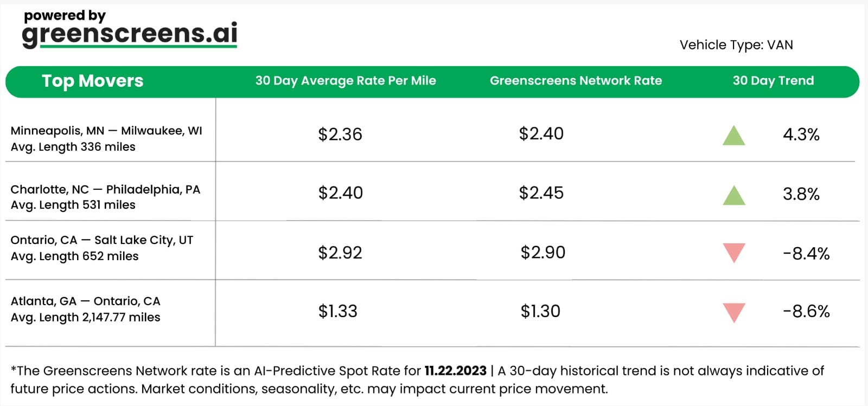Select the Minneapolis, MN — Milwaukee, WI lane

pos(106,131)
